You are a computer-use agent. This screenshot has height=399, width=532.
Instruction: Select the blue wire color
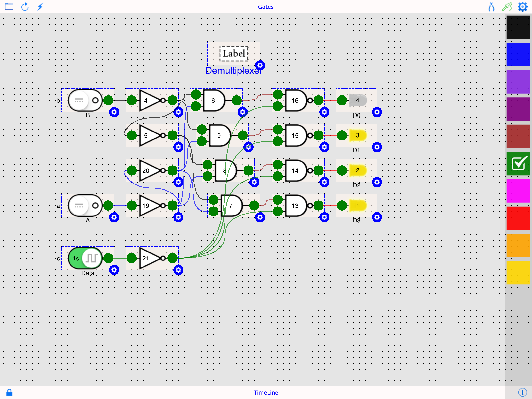click(x=518, y=55)
